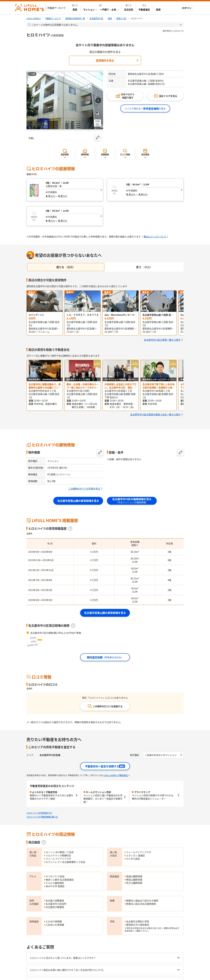Show next building photo arrow
This screenshot has height=980, width=210.
point(98,100)
